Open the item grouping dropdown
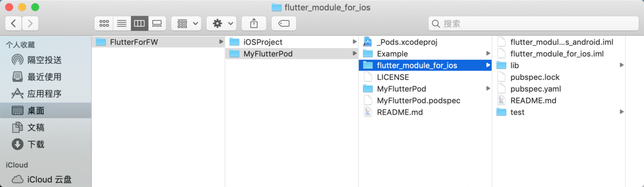644x187 pixels. pos(186,23)
